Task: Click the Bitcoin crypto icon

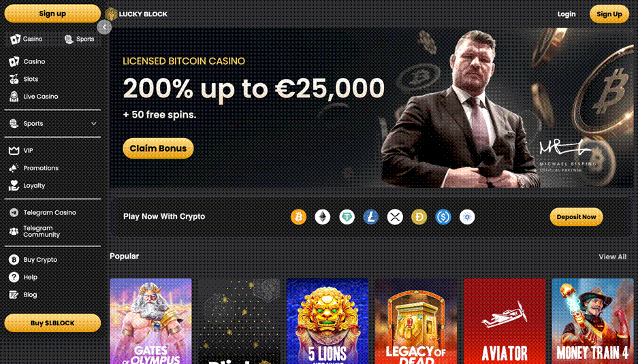Action: point(298,217)
